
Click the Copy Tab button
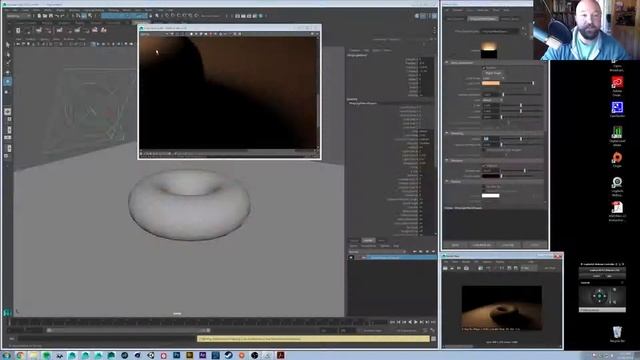click(x=508, y=245)
